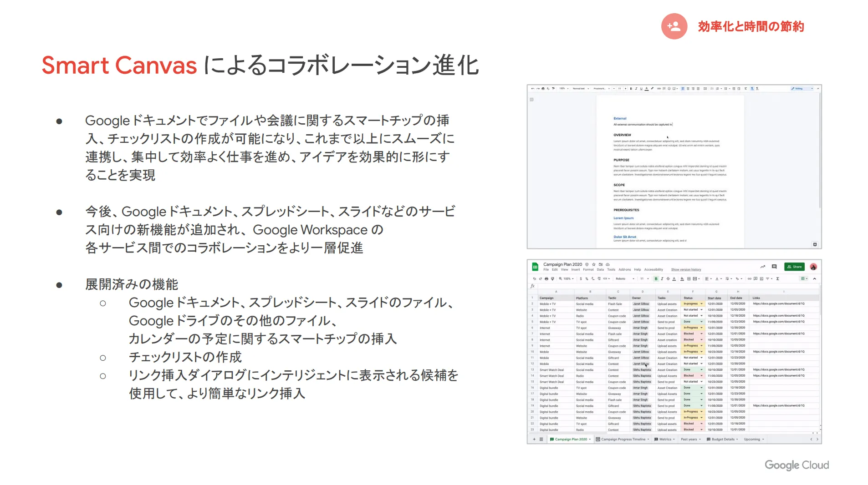Click the borders icon in Sheets toolbar

[689, 278]
